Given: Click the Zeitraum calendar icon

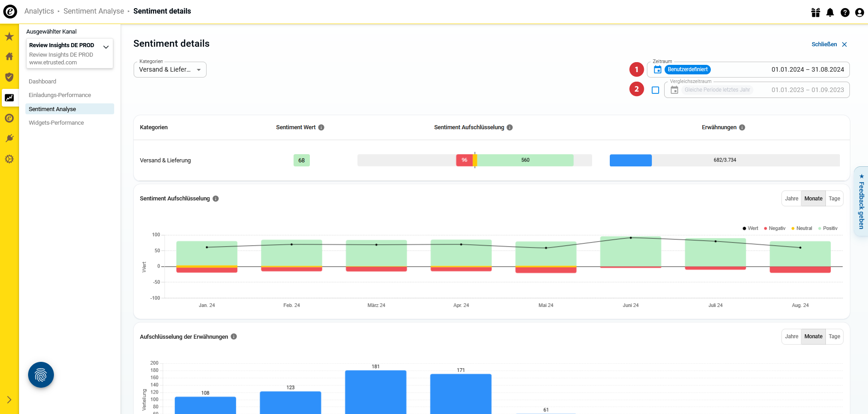Looking at the screenshot, I should click(x=657, y=69).
